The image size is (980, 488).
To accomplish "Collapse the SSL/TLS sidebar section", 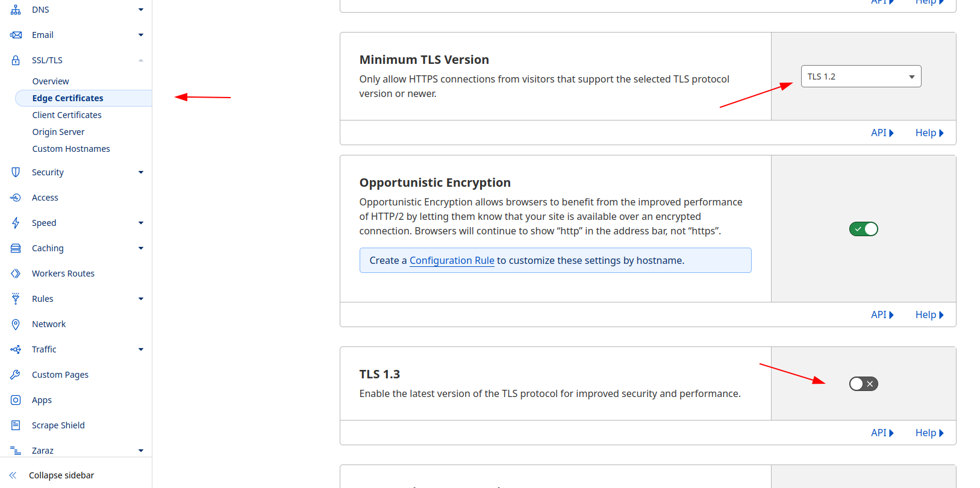I will pyautogui.click(x=141, y=60).
